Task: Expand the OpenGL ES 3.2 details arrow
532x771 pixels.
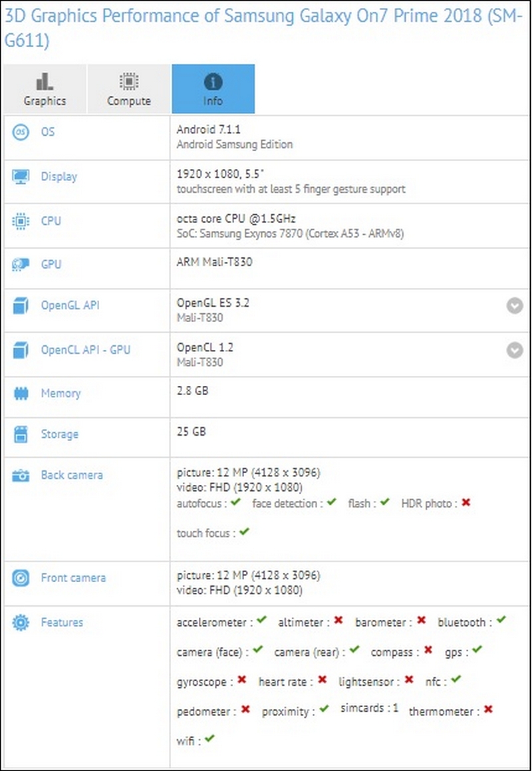Action: click(515, 306)
